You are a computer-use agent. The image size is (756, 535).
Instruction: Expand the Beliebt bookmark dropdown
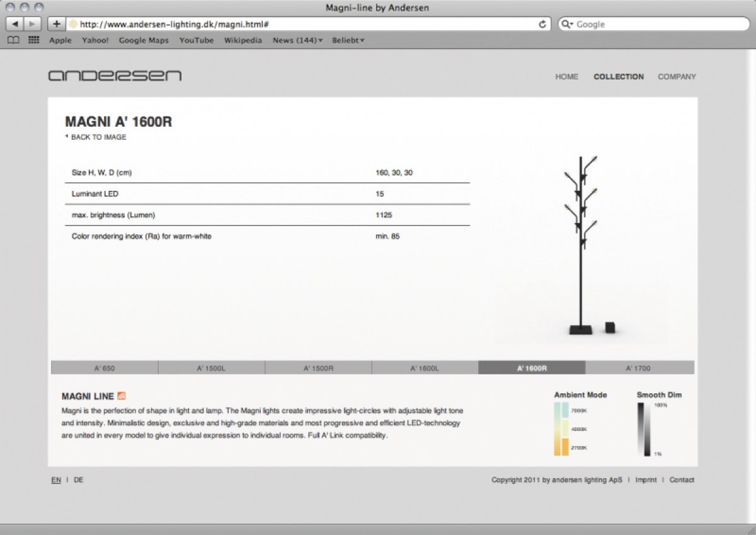coord(349,40)
